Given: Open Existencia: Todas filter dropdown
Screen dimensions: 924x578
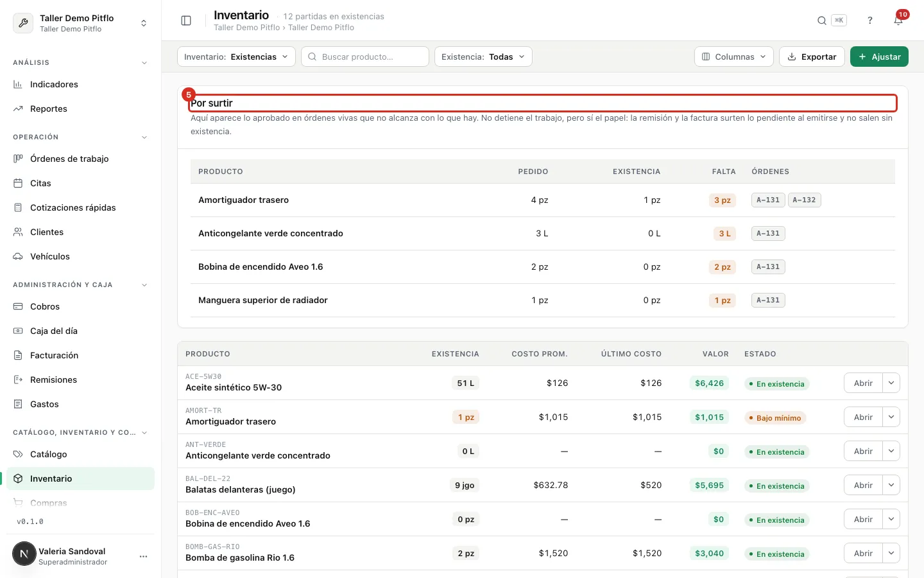Looking at the screenshot, I should [x=483, y=57].
